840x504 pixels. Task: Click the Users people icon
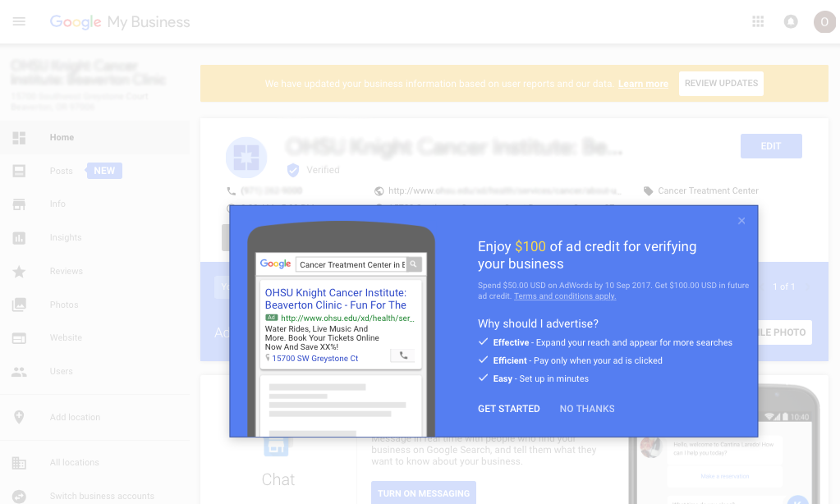[19, 371]
